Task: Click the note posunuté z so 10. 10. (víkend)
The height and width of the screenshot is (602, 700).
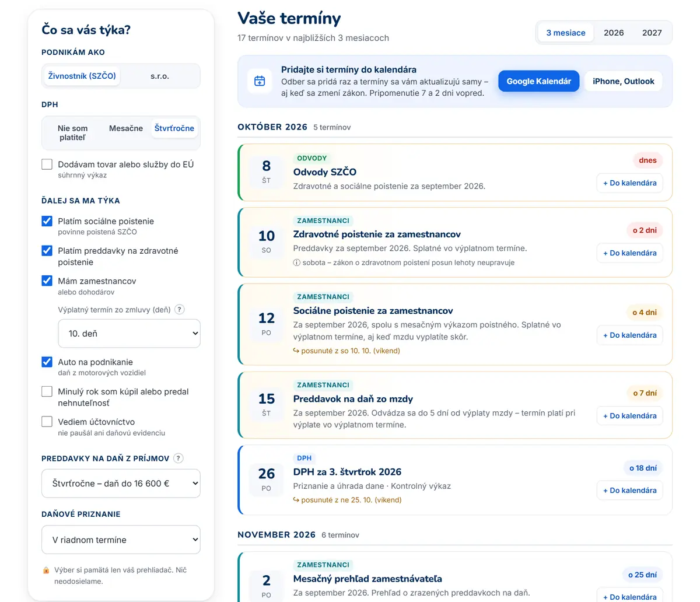Action: tap(346, 351)
